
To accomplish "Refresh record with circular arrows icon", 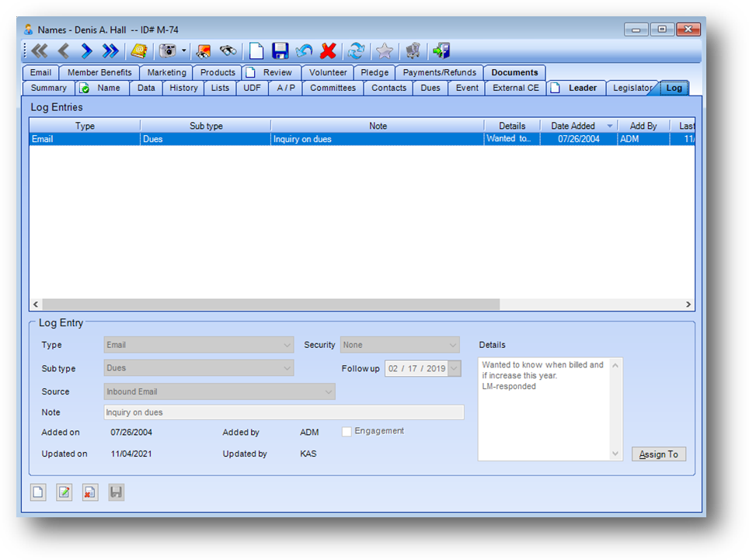I will click(x=357, y=50).
